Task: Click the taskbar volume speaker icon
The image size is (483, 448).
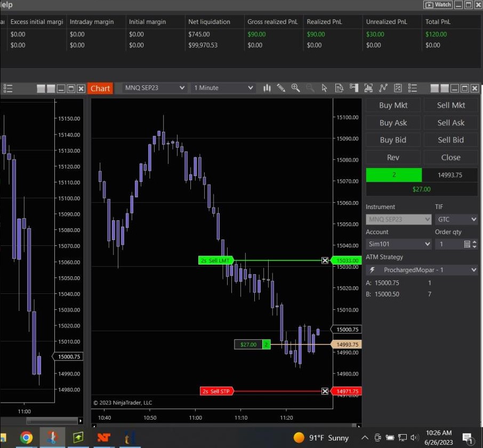Action: click(414, 437)
